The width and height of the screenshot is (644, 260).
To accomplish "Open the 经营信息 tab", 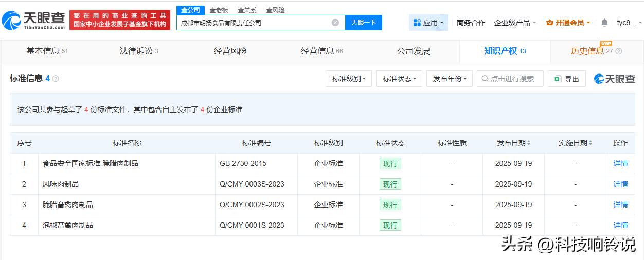I will 322,51.
